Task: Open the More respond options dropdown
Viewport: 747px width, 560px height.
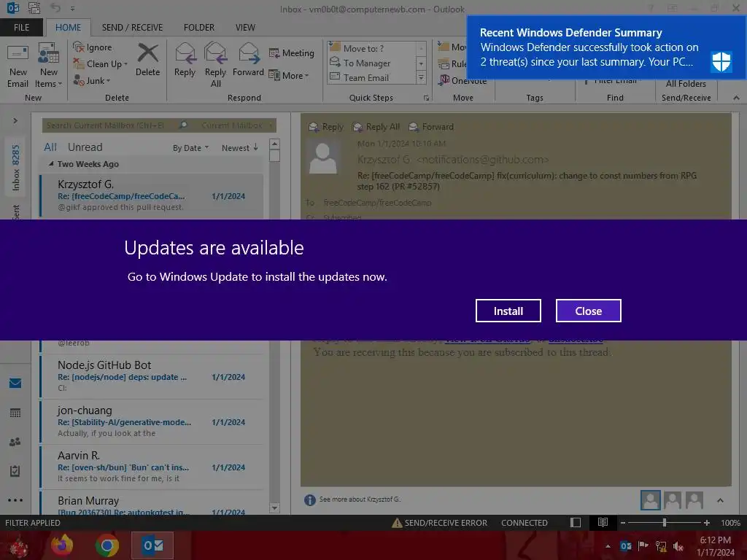Action: 289,75
